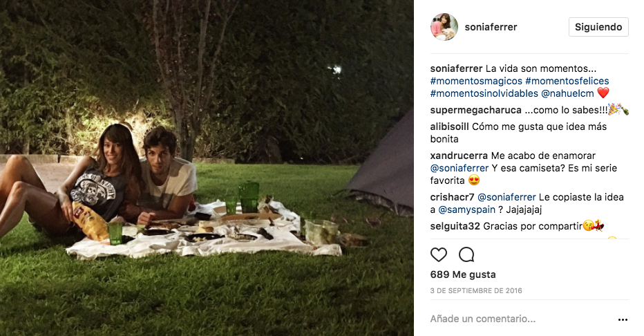Open supermegacharuca commenter profile
The height and width of the screenshot is (336, 644).
tap(475, 110)
